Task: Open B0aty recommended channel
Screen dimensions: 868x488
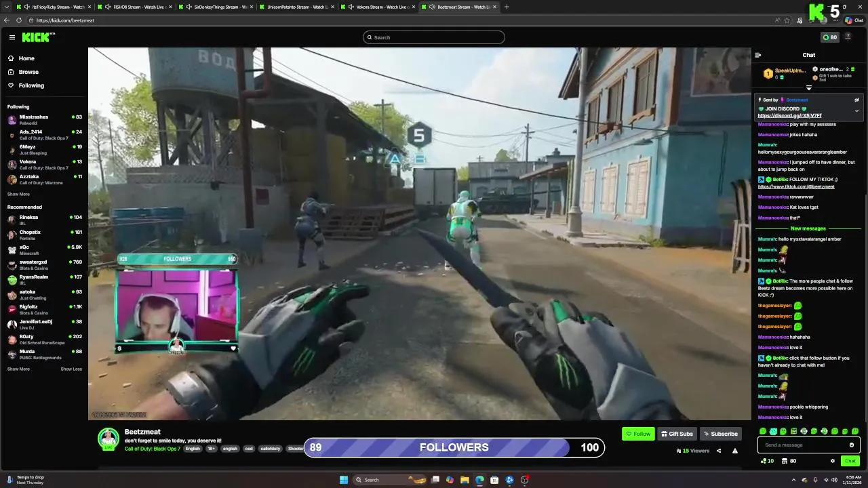Action: [44, 339]
